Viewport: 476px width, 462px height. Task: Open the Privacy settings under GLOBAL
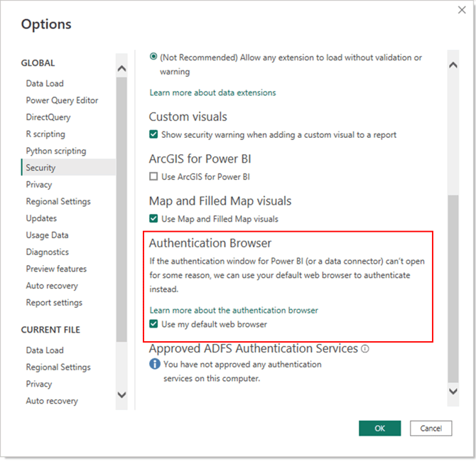(x=39, y=185)
